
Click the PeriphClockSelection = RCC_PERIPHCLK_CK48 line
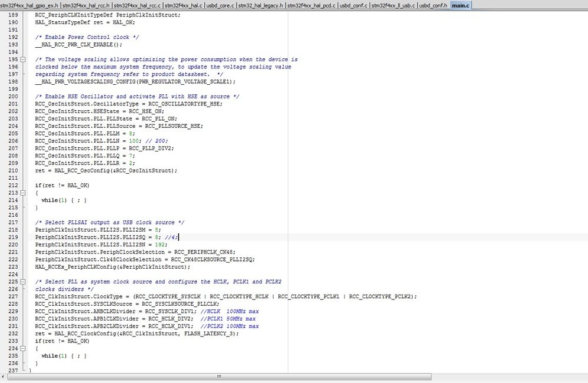135,252
